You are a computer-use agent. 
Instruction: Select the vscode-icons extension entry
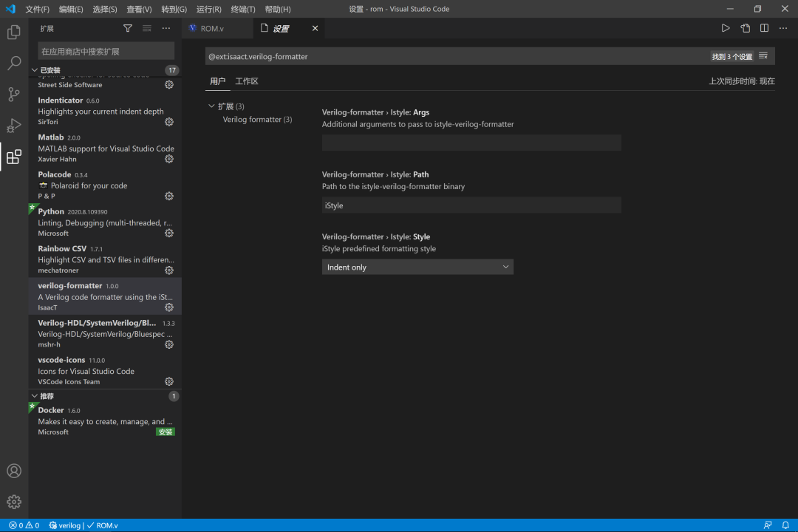pos(105,371)
